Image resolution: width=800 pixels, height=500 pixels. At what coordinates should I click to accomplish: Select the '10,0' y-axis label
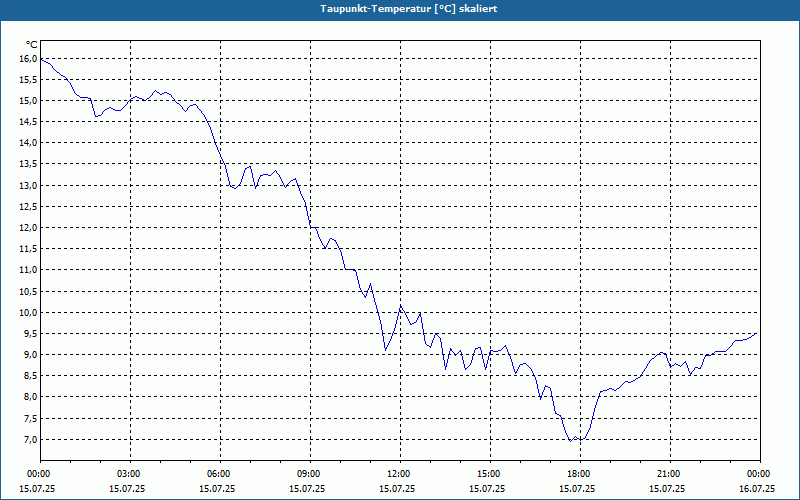click(29, 313)
